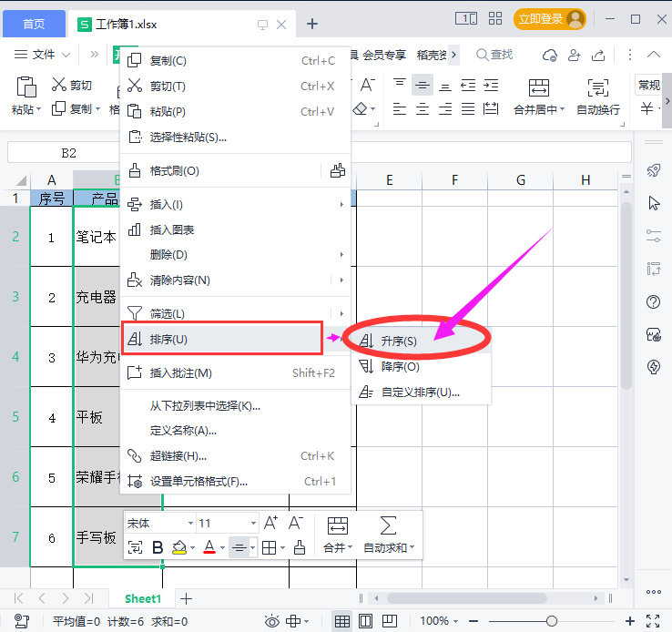
Task: Expand 合并 dropdown in mini toolbar
Action: [x=350, y=547]
